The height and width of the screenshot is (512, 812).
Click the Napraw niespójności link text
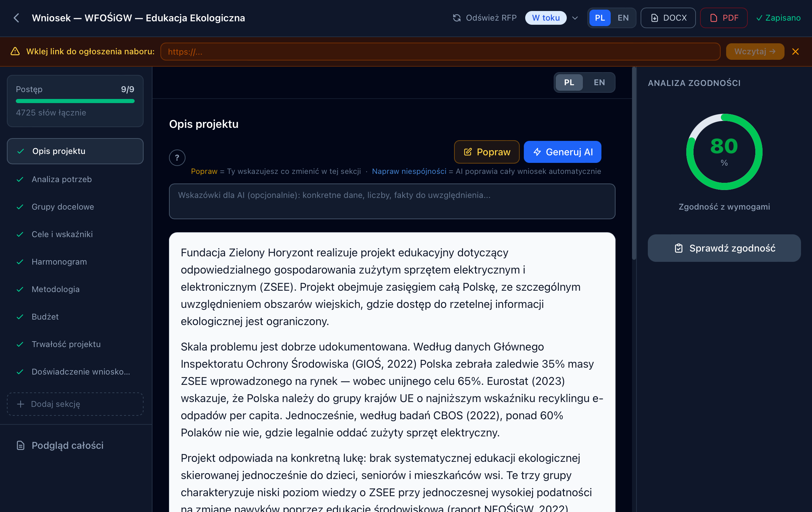coord(409,171)
